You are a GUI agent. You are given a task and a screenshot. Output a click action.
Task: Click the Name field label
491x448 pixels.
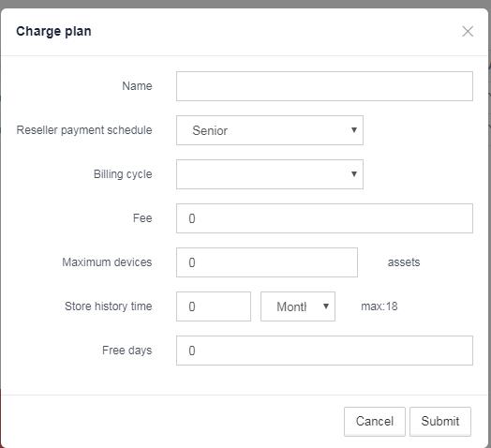coord(137,86)
